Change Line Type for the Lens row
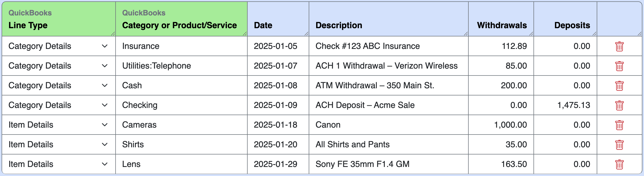Screen dimensions: 644x176 (58, 164)
